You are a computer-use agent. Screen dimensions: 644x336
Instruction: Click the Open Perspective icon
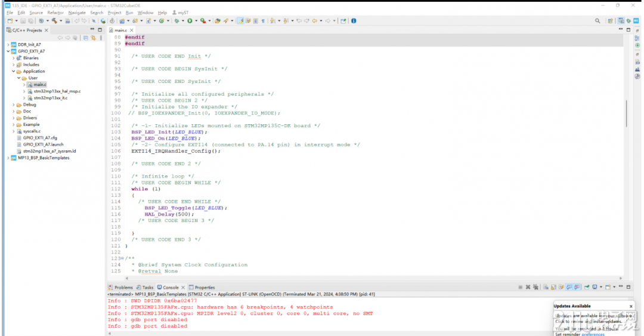tap(611, 20)
